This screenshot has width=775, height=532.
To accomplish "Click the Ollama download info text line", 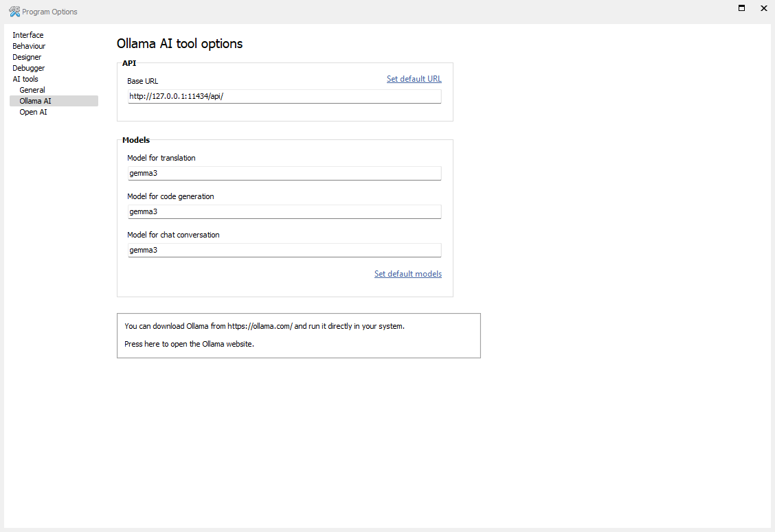I will pyautogui.click(x=265, y=326).
